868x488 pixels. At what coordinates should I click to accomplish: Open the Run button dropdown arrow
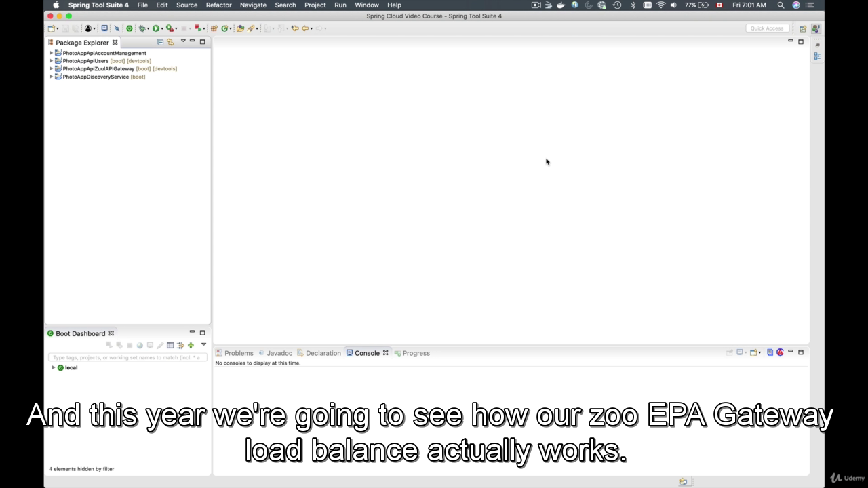pos(162,29)
